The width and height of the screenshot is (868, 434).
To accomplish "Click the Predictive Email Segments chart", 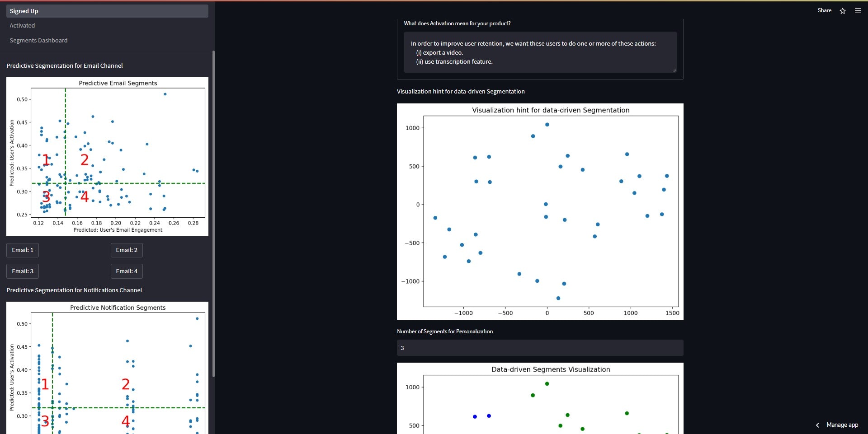I will (107, 157).
